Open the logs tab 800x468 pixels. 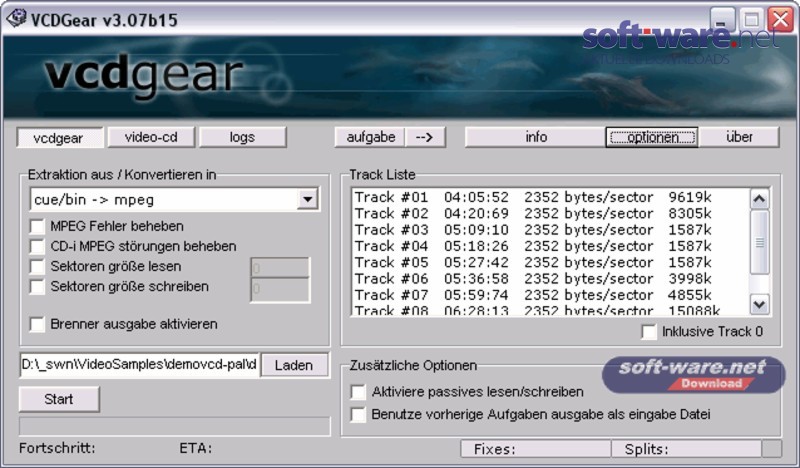(242, 137)
